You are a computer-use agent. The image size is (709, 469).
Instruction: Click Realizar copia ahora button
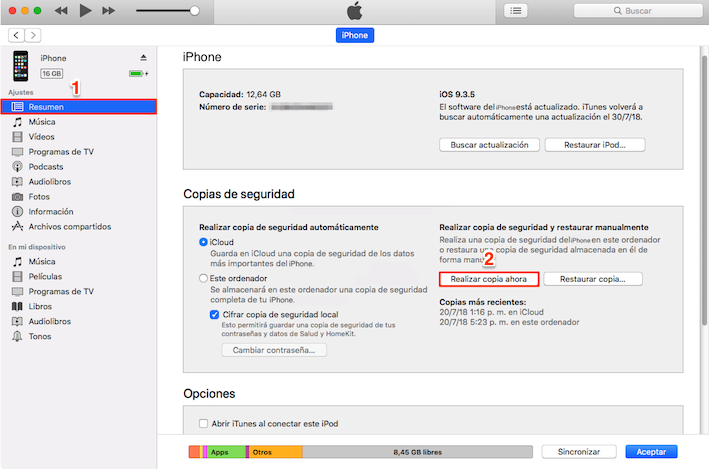489,279
